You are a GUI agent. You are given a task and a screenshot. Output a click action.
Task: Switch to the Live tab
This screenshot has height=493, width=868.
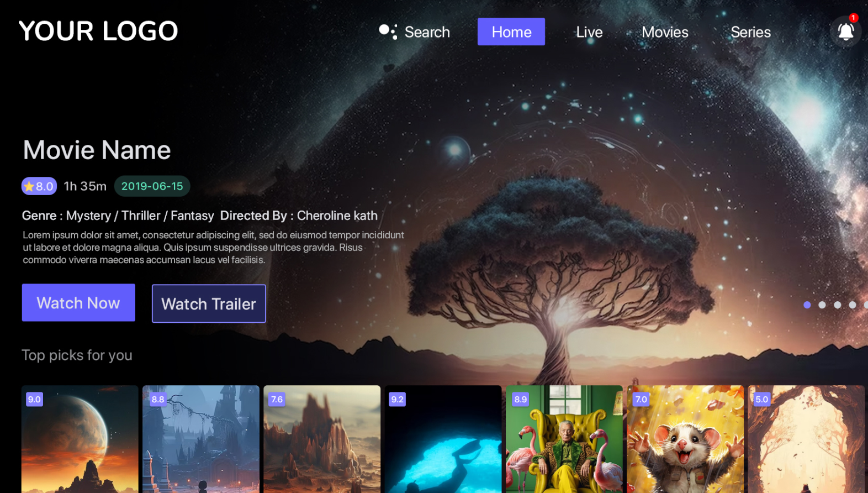coord(589,32)
